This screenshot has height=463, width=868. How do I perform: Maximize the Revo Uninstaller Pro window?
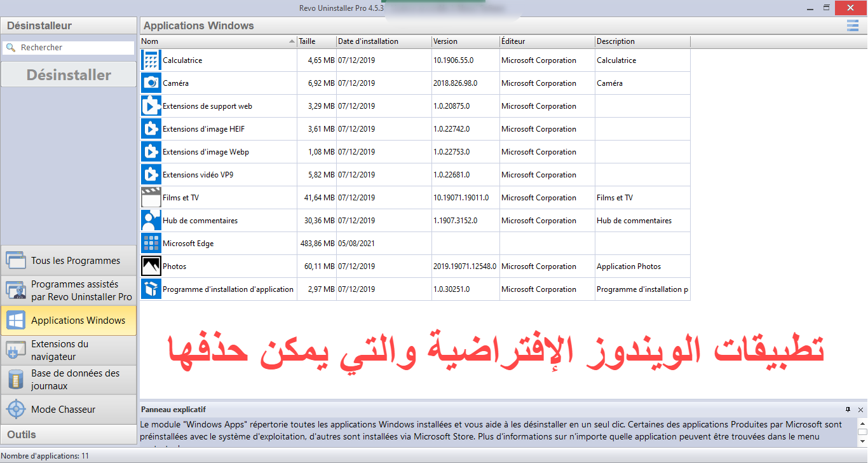point(826,7)
